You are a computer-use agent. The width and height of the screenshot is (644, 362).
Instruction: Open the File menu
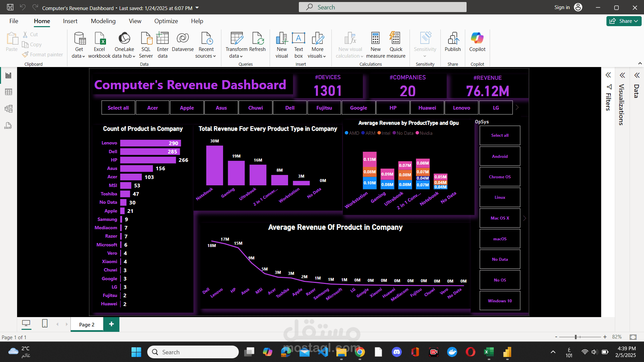14,21
